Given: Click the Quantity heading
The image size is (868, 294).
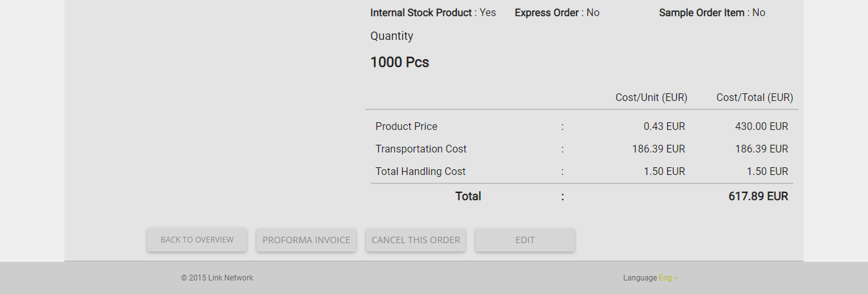Looking at the screenshot, I should click(x=392, y=36).
